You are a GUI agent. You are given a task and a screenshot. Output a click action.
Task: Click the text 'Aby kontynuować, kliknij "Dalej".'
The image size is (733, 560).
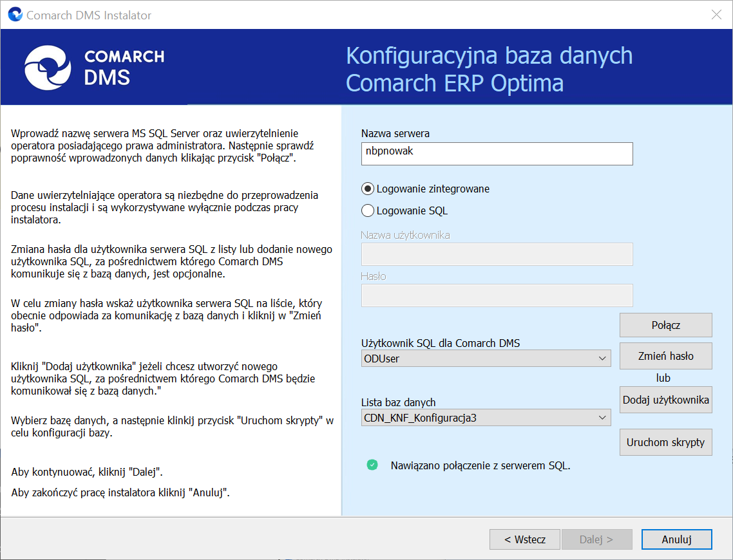87,472
